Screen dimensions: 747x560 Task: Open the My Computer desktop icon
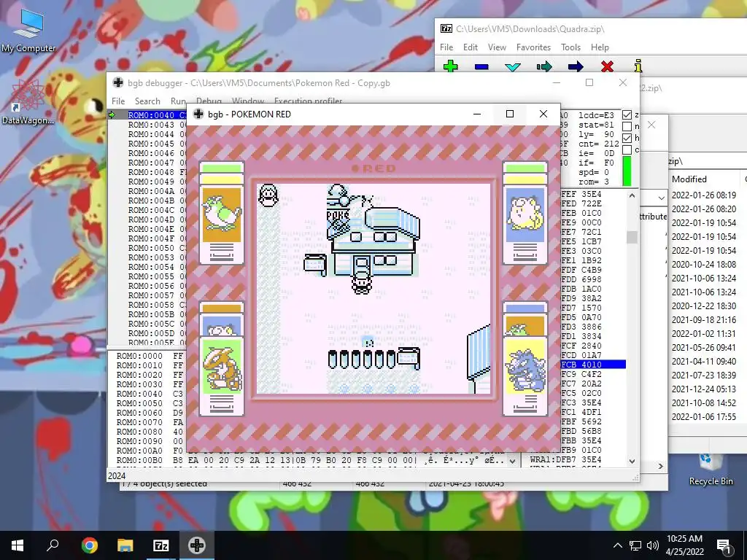pos(28,31)
